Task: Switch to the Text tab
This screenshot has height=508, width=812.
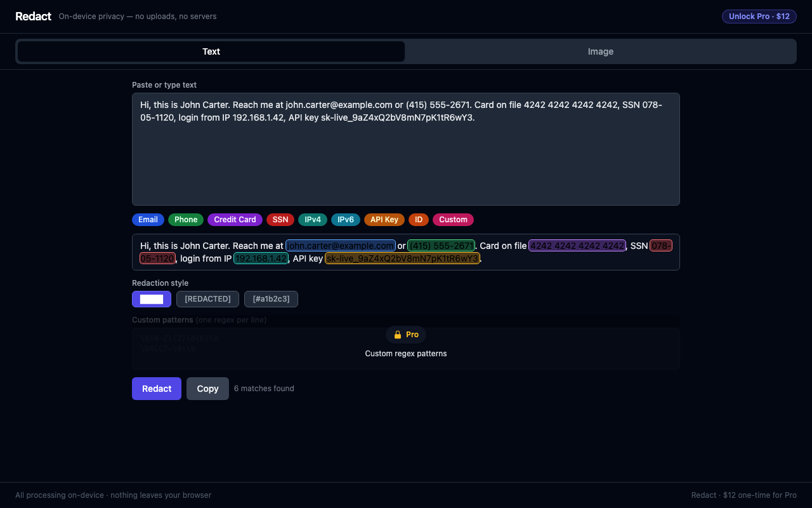Action: (x=211, y=51)
